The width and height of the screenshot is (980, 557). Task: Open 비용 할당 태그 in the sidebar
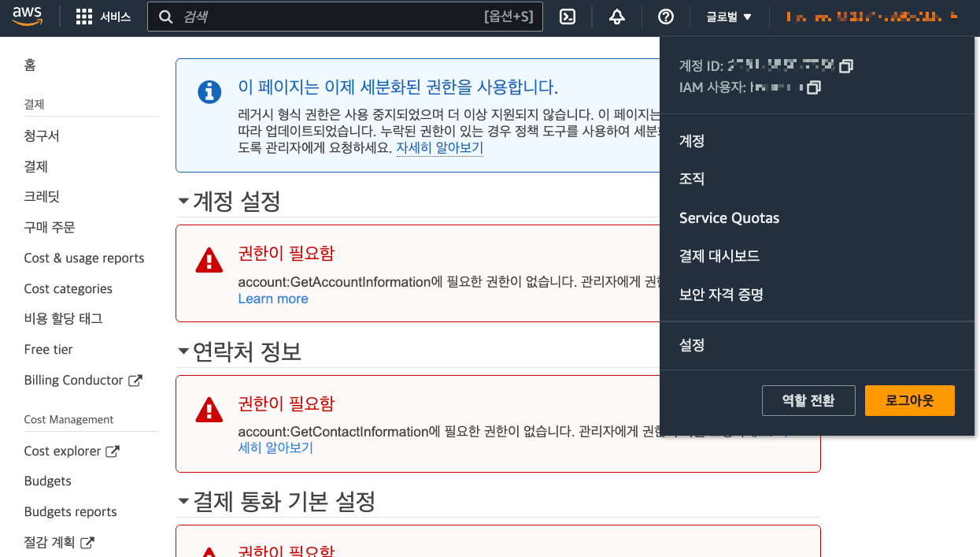64,319
